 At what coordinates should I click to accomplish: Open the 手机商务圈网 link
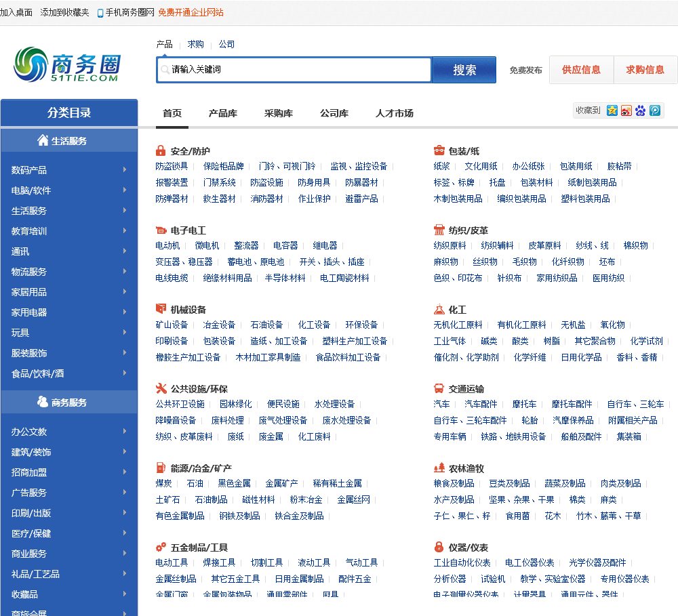[129, 12]
